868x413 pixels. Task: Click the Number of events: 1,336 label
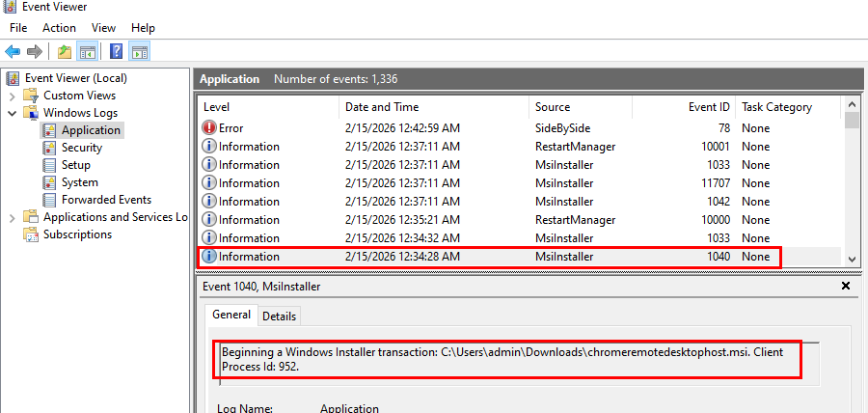(x=336, y=79)
